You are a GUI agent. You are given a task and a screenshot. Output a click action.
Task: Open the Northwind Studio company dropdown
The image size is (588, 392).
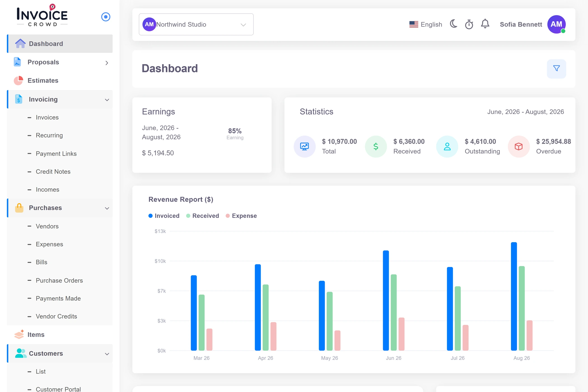point(196,24)
